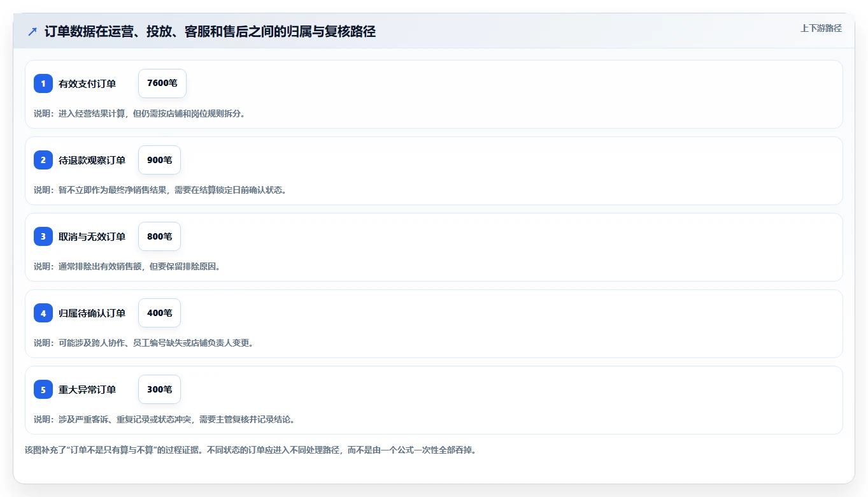Click the number 1 step badge

(43, 83)
